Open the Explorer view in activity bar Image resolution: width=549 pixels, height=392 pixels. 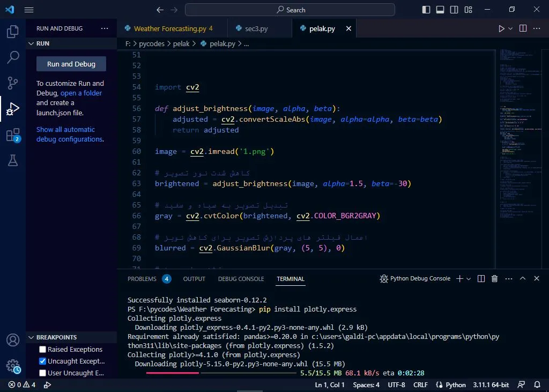tap(13, 32)
